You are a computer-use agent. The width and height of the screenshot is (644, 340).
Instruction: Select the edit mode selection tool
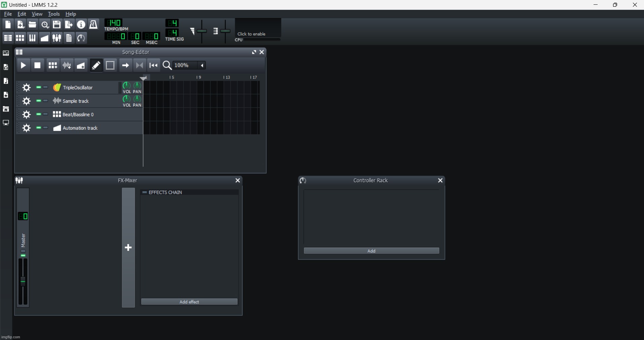tap(110, 65)
